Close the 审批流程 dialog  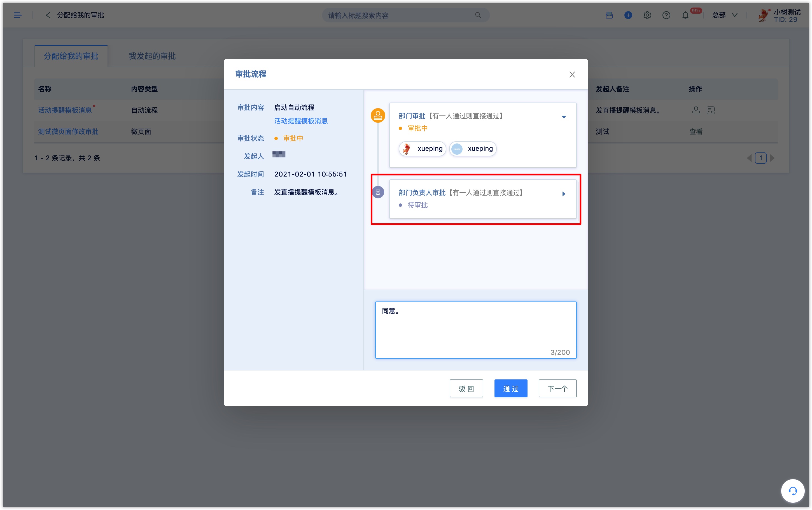(572, 75)
